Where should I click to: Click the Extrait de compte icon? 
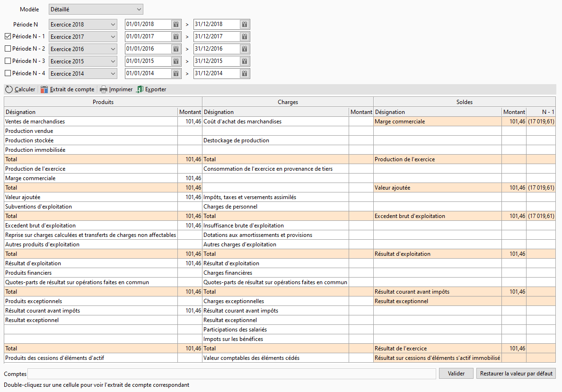pos(44,89)
